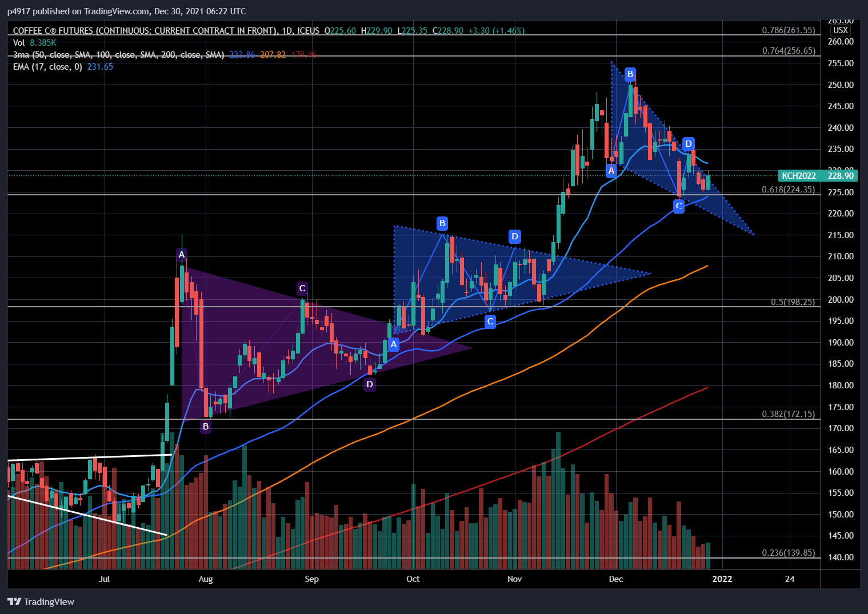Click the 225.00 price axis label

click(841, 192)
